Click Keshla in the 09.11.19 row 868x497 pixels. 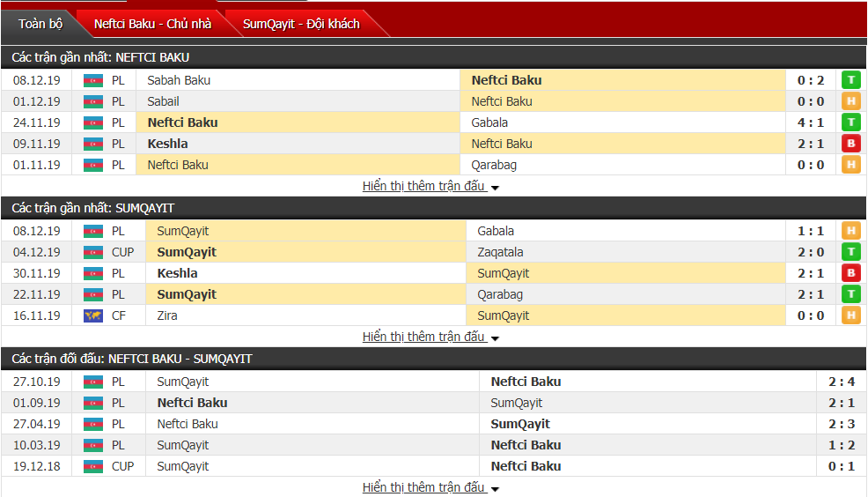point(168,144)
